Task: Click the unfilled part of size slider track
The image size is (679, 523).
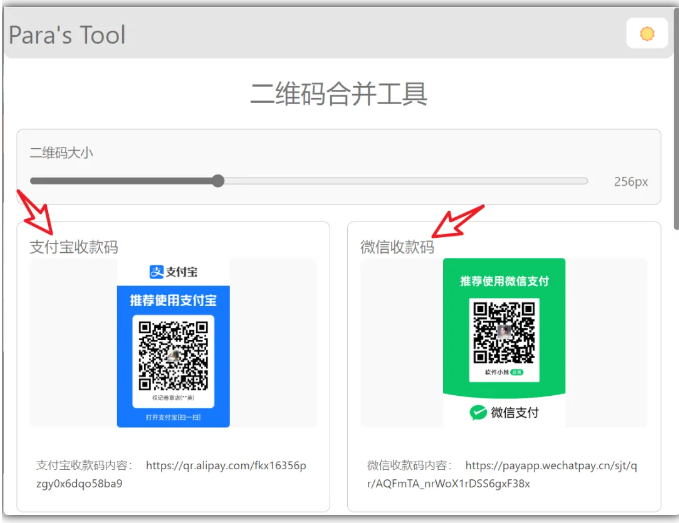Action: (x=406, y=181)
